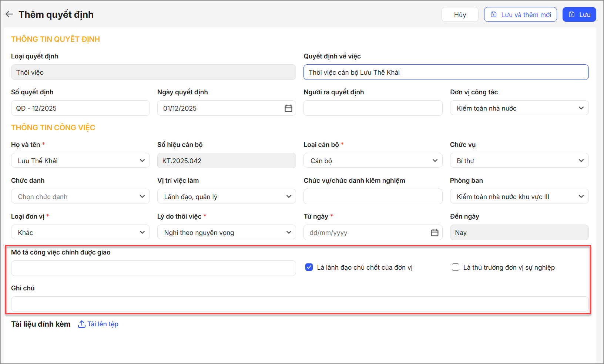Uncheck Là lãnh đạo chủ chốt checkbox

(309, 267)
